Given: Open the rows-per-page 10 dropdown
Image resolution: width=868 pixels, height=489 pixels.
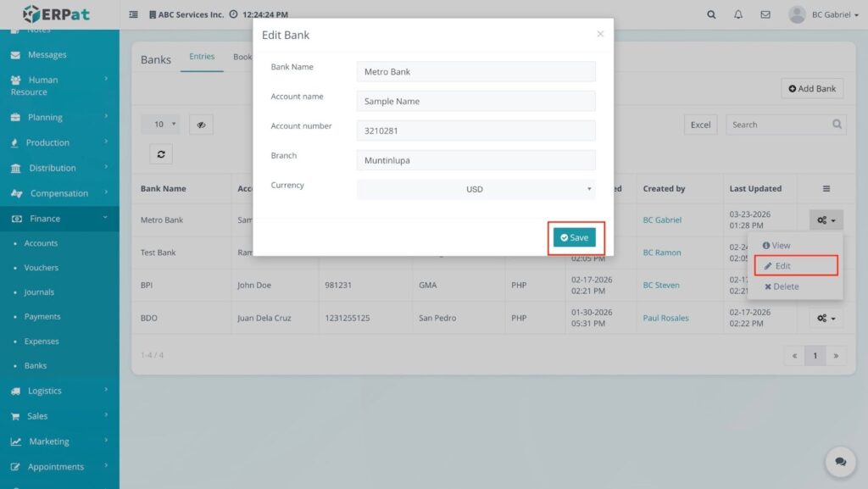Looking at the screenshot, I should 160,125.
